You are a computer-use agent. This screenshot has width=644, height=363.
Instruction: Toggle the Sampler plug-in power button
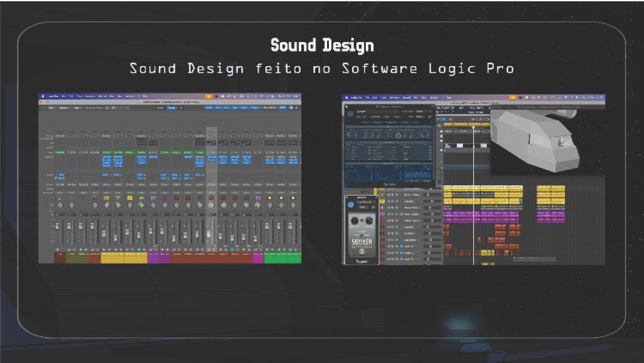pos(350,114)
